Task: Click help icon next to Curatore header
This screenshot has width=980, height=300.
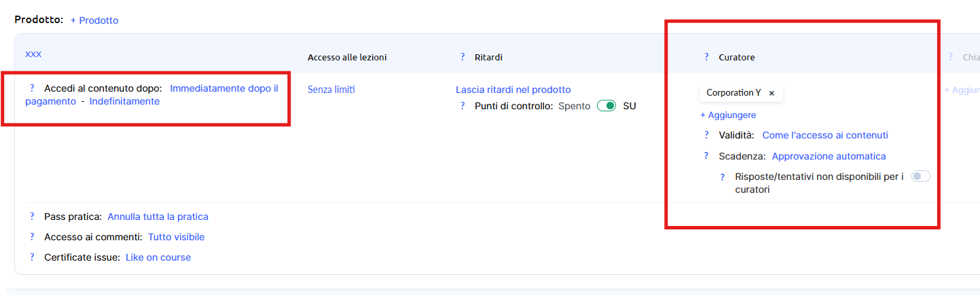Action: 706,58
